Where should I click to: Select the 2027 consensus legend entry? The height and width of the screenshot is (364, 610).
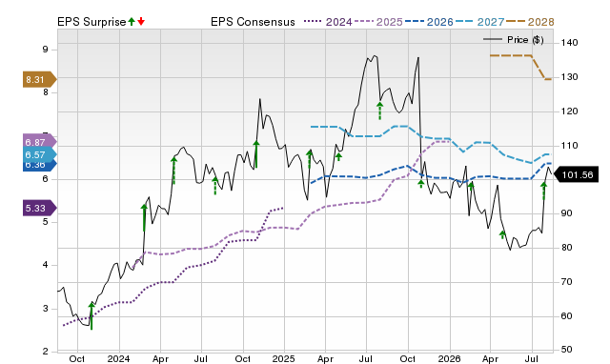pyautogui.click(x=479, y=22)
